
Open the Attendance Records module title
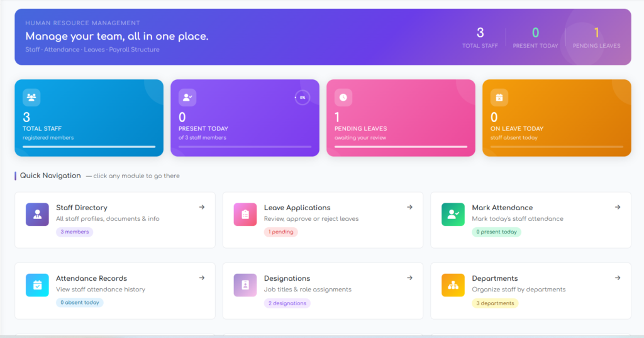coord(91,278)
